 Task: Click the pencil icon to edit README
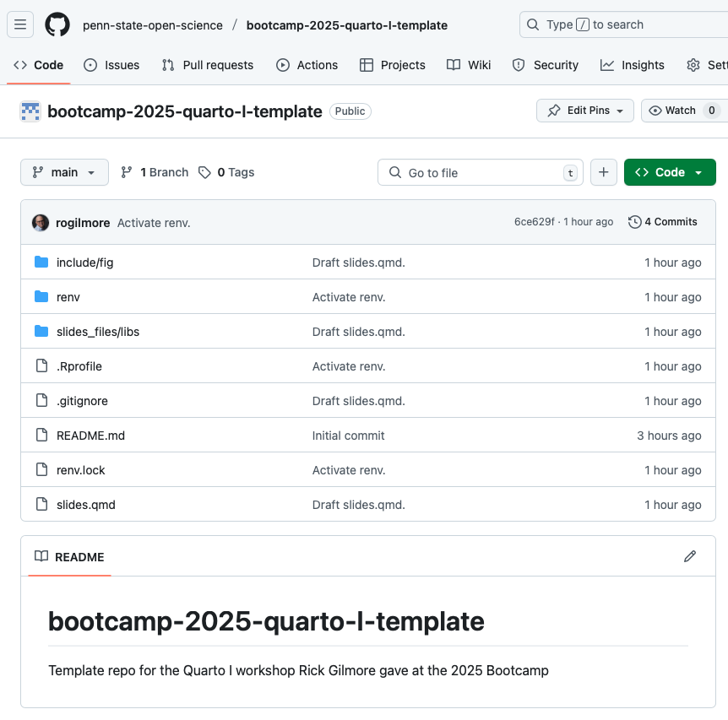click(690, 556)
